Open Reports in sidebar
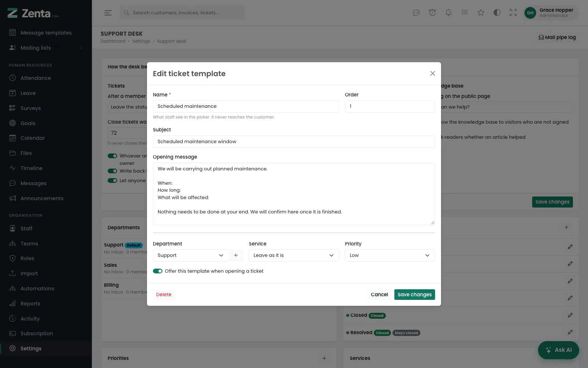Screen dimensions: 588x368 coord(46,304)
